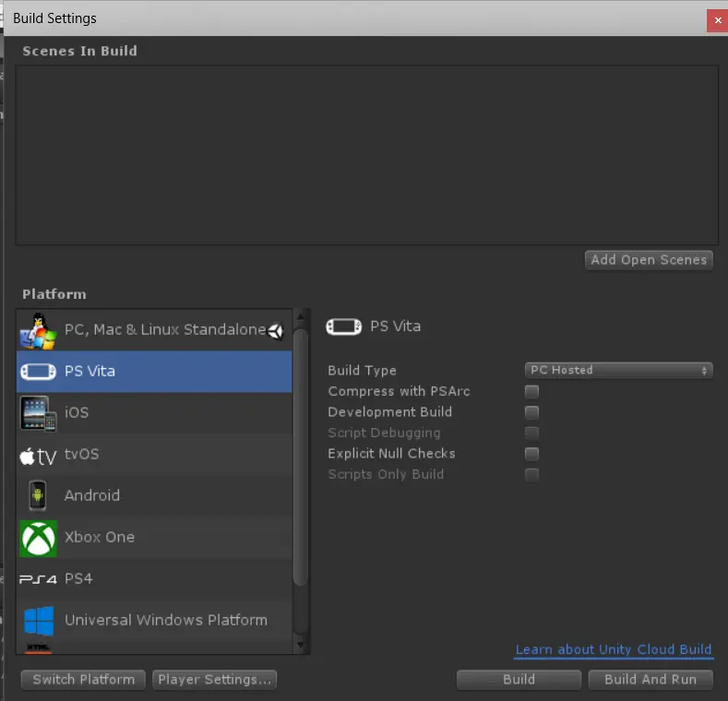Click the partially visible HTML platform icon
This screenshot has height=701, width=728.
click(38, 648)
